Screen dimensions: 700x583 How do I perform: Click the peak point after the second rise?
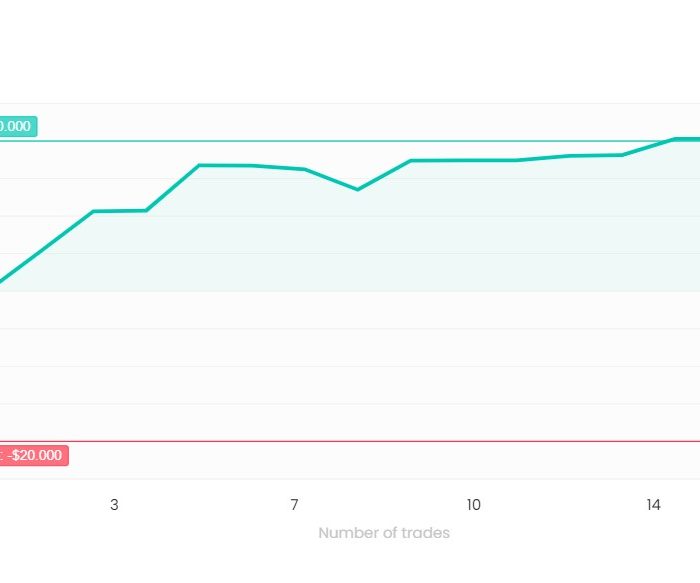[x=199, y=165]
